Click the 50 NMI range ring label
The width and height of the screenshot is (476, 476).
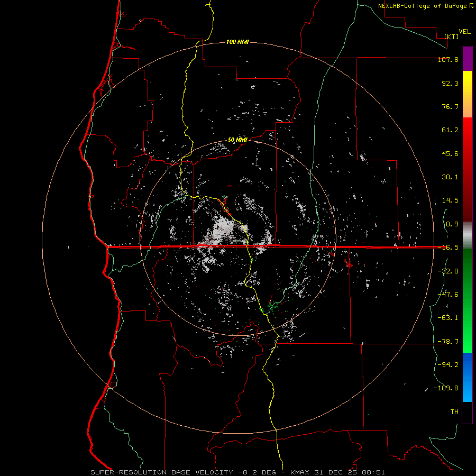[237, 140]
